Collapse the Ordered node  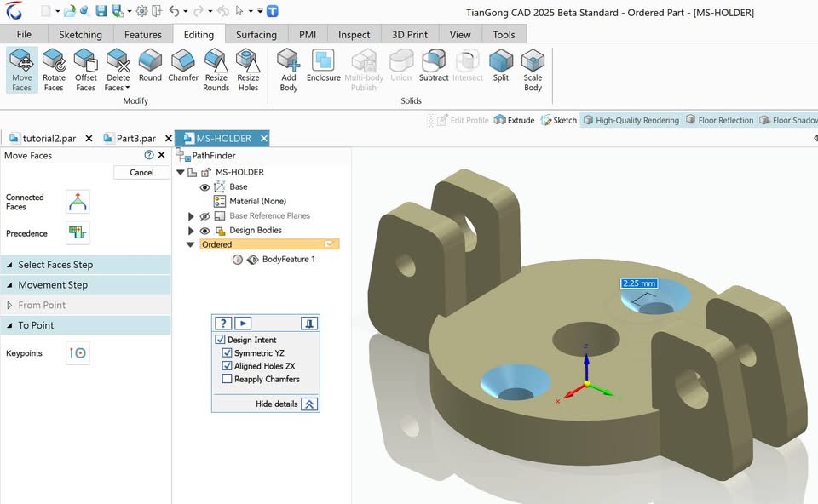[190, 244]
